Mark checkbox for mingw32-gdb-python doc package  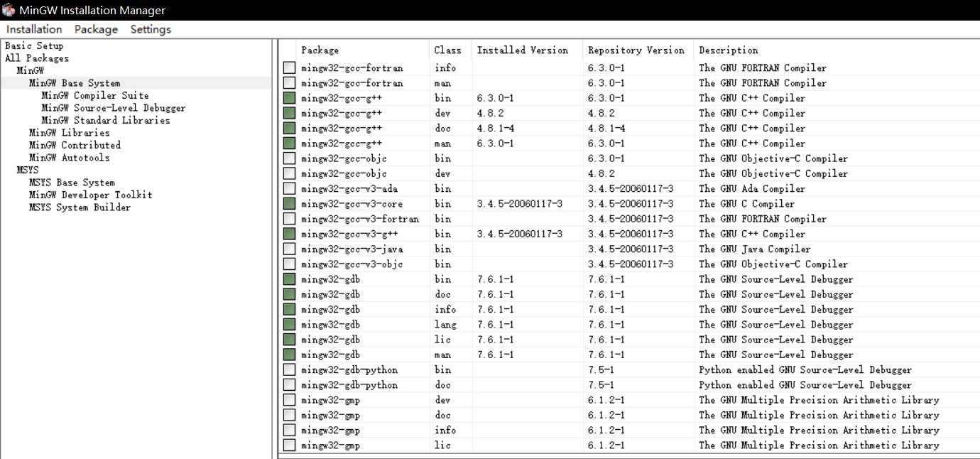point(289,385)
